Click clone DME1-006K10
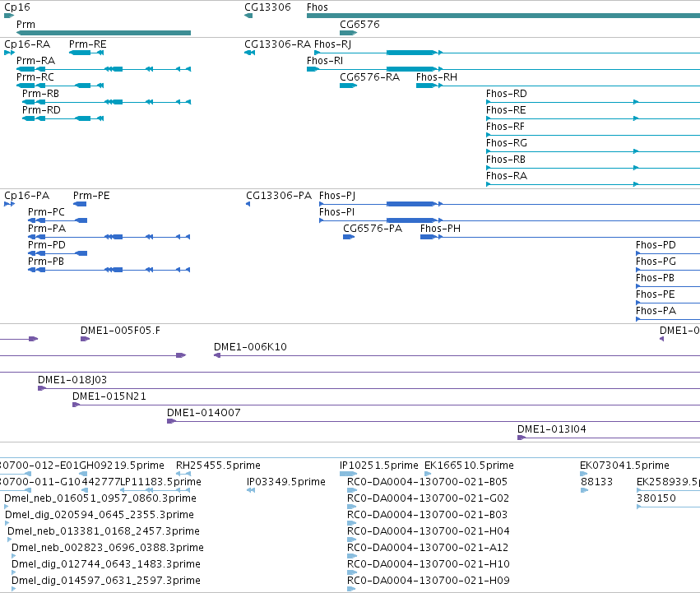700x593 pixels. [457, 355]
